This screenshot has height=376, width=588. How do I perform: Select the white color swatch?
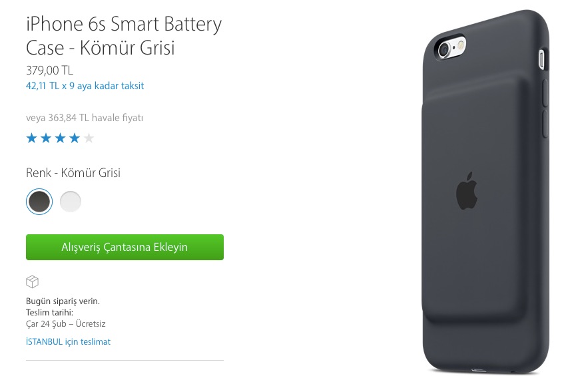(71, 202)
